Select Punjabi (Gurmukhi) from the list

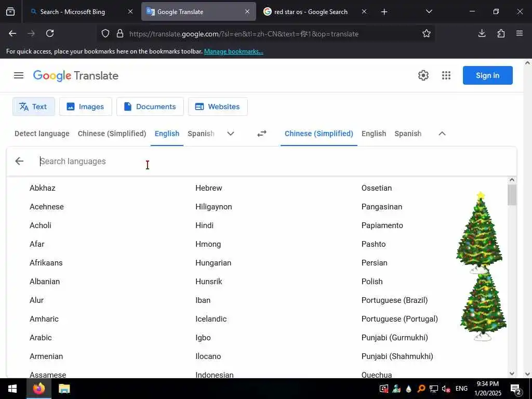tap(395, 338)
